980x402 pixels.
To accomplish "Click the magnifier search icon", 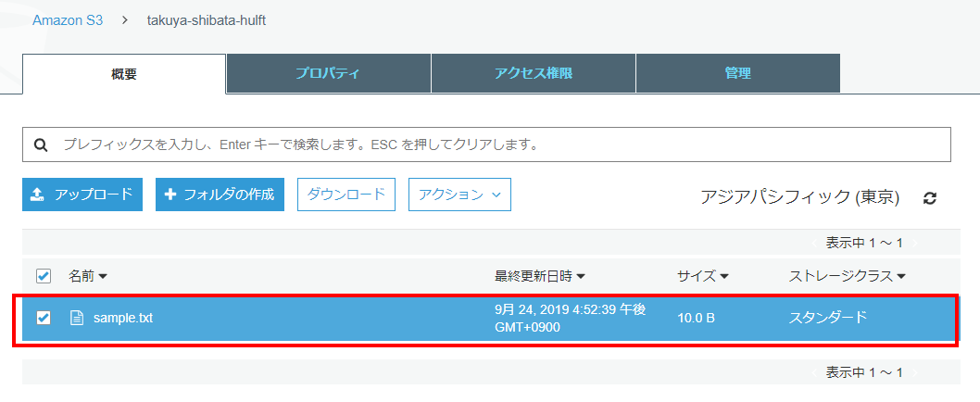I will pos(40,145).
